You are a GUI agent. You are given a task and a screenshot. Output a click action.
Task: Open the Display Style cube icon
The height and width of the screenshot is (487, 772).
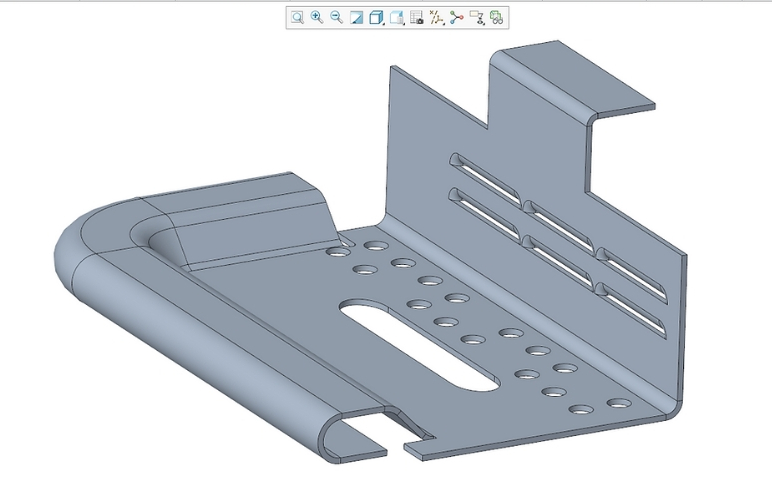376,18
